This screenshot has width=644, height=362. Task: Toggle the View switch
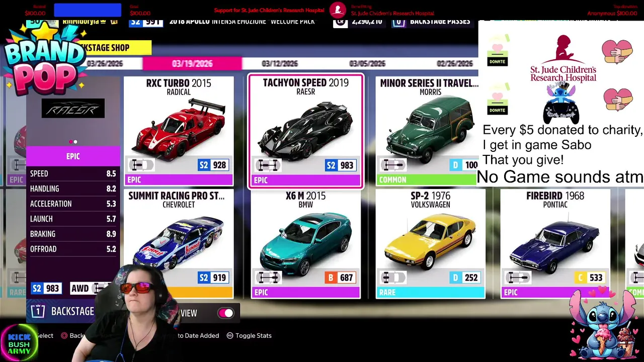(x=225, y=313)
